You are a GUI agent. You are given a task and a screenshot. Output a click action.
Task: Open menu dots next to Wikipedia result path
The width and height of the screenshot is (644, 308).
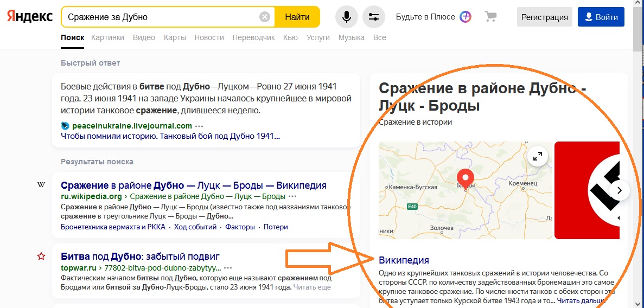(x=292, y=196)
